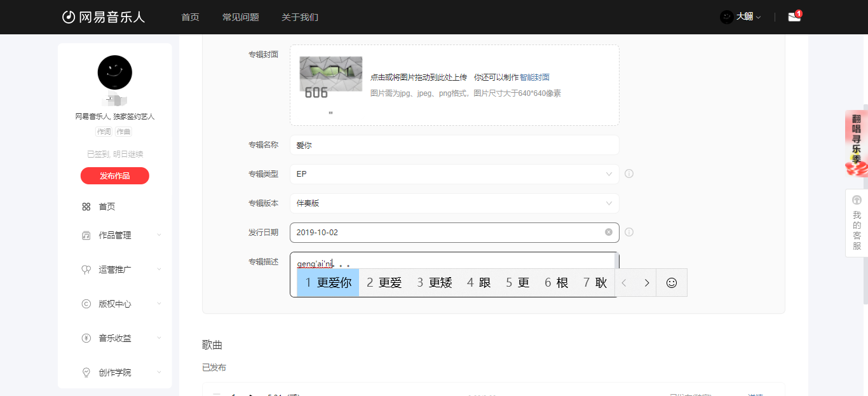Screen dimensions: 868x396
Task: Open the album version dropdown
Action: coord(454,203)
